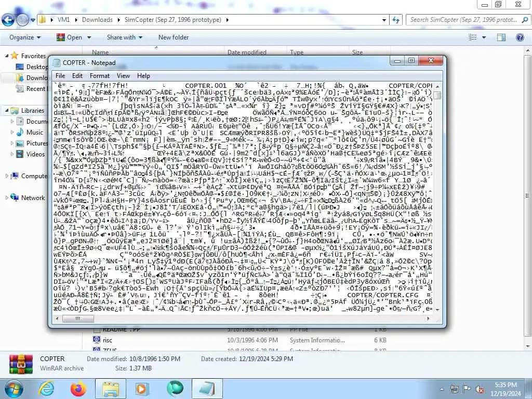
Task: Click Notepad horizontal scroll left arrow
Action: click(x=57, y=318)
